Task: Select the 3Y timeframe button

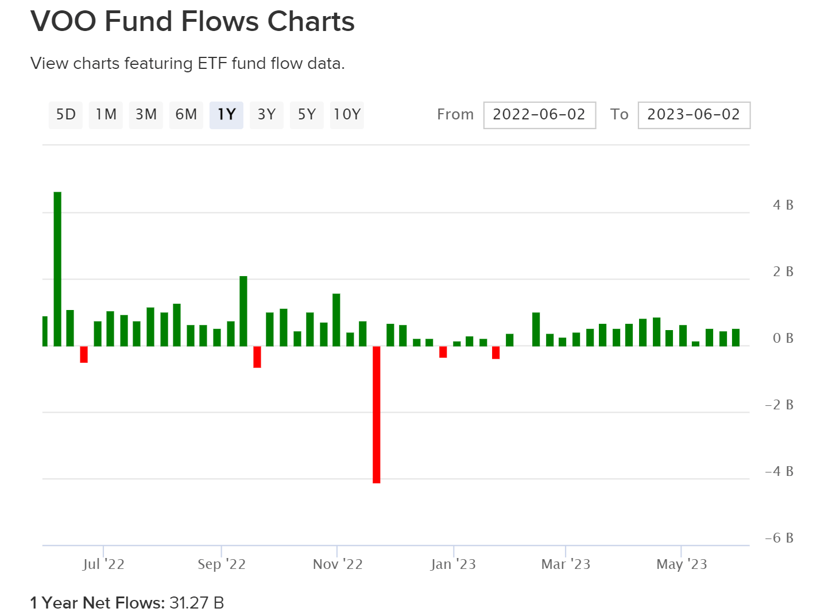Action: tap(266, 115)
